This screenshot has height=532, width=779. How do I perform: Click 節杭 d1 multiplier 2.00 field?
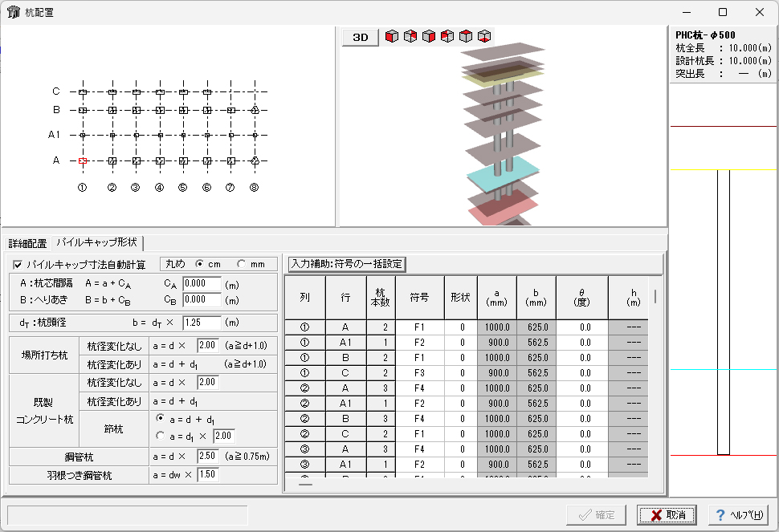223,436
